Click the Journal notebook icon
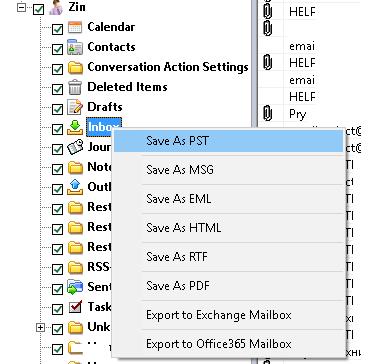 pyautogui.click(x=75, y=147)
